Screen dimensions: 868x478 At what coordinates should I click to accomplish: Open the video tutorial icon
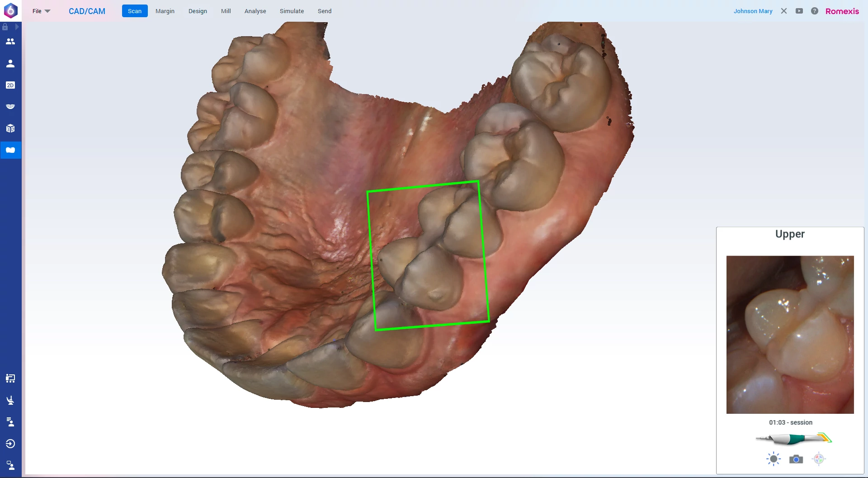(x=799, y=11)
